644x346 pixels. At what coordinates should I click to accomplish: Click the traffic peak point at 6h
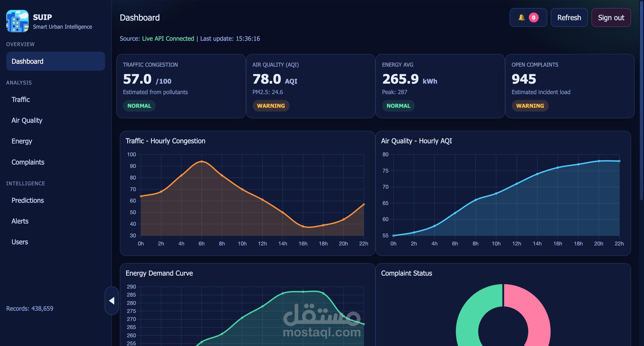coord(201,161)
